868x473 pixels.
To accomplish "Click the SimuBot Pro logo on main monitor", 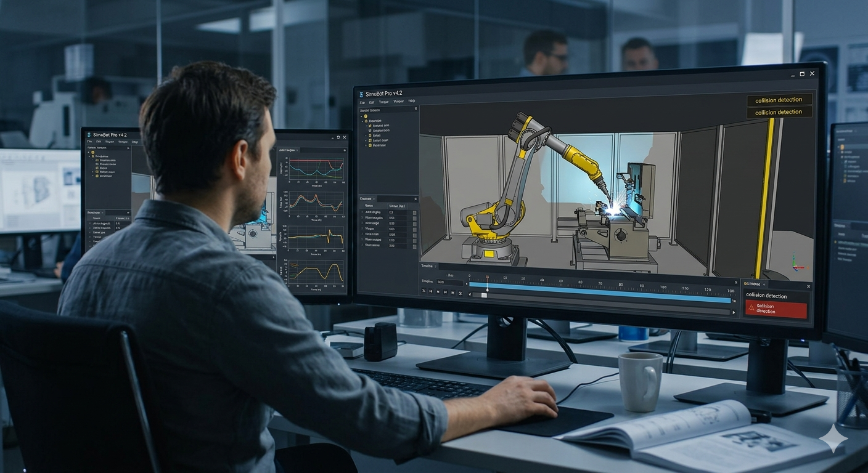I will click(x=361, y=94).
